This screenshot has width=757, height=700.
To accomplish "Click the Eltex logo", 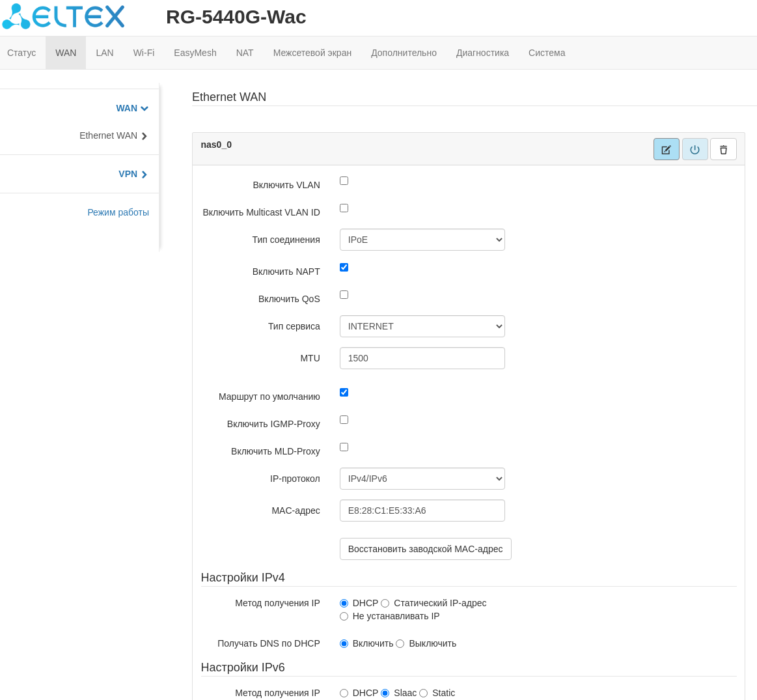I will coord(63,16).
